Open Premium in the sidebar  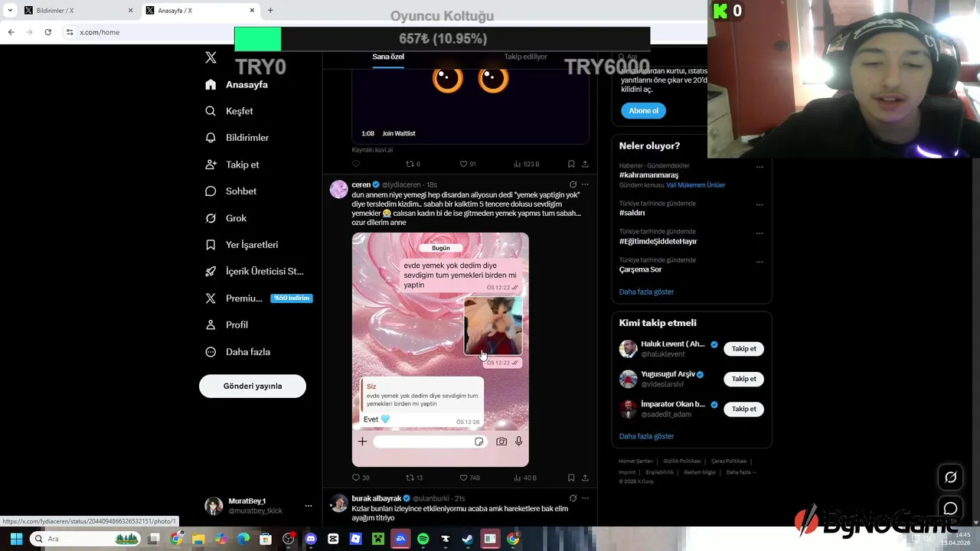(258, 298)
